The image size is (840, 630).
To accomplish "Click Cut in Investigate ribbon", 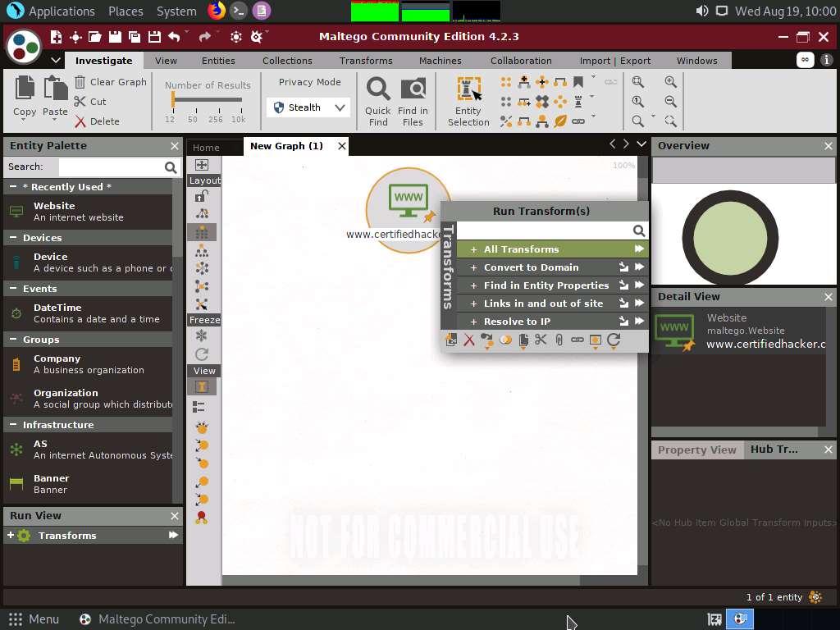I will 90,102.
